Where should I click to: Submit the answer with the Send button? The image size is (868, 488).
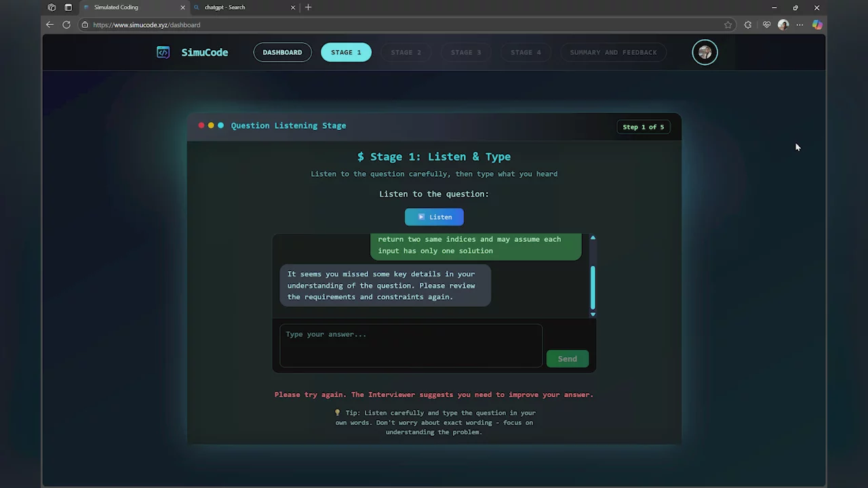pos(568,359)
